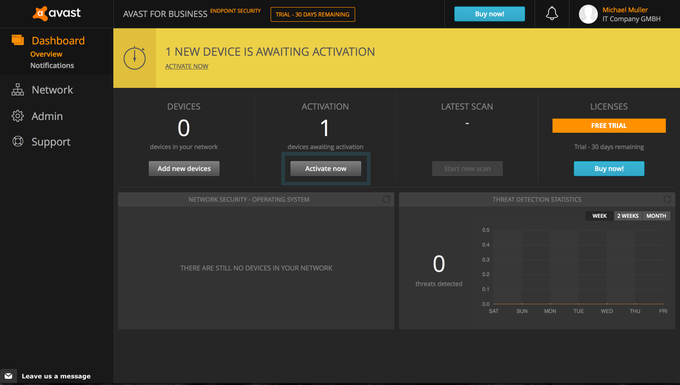Refresh Threat Detection Statistics panel
Screen dimensions: 680x385
point(667,199)
